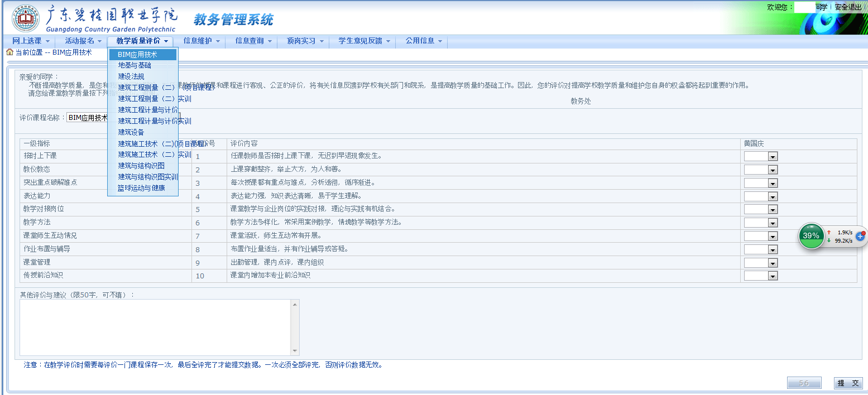The image size is (868, 395).
Task: Open rating dropdown for 作业布置与辅导 row
Action: [761, 249]
